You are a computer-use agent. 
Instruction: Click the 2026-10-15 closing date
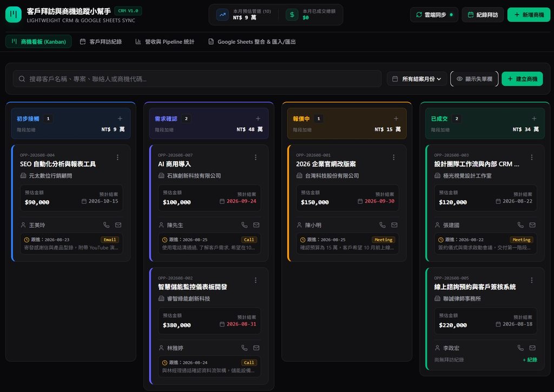click(x=103, y=201)
